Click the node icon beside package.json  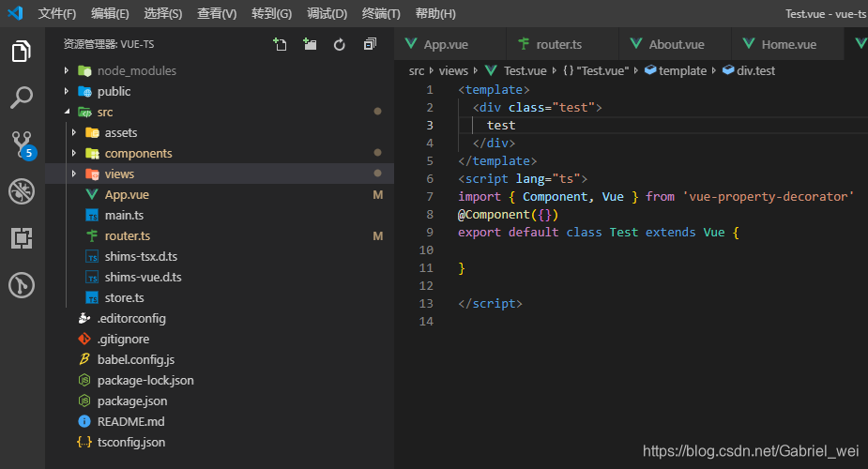pyautogui.click(x=84, y=401)
